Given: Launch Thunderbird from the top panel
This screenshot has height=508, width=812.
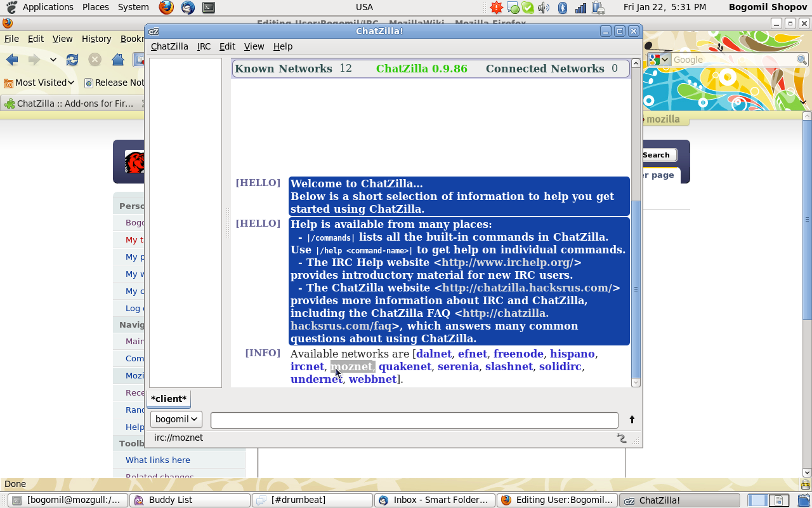Looking at the screenshot, I should [x=188, y=7].
